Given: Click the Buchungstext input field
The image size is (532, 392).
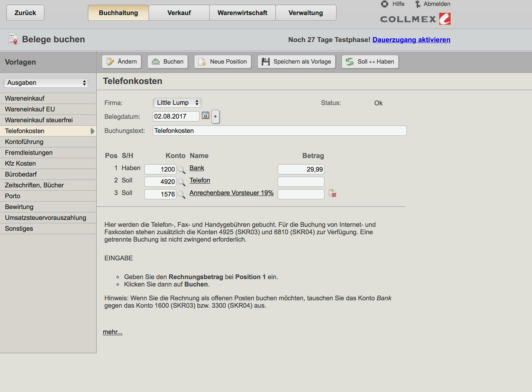Looking at the screenshot, I should [x=280, y=131].
